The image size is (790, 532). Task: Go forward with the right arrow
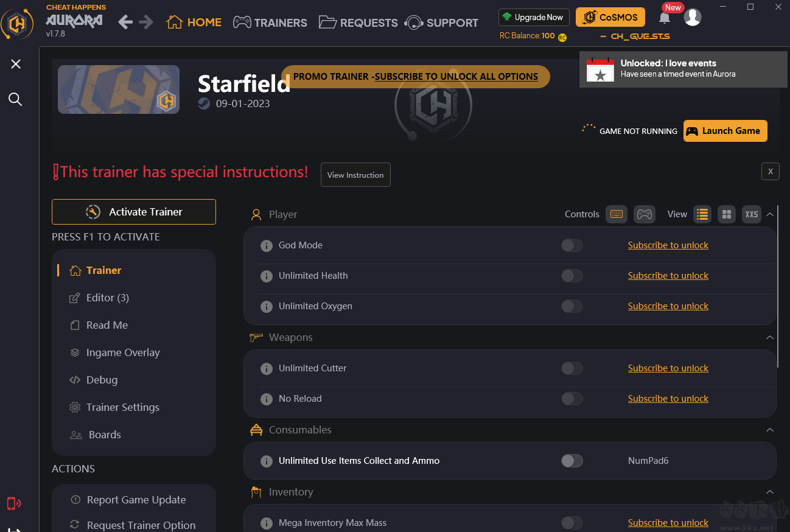pos(146,23)
